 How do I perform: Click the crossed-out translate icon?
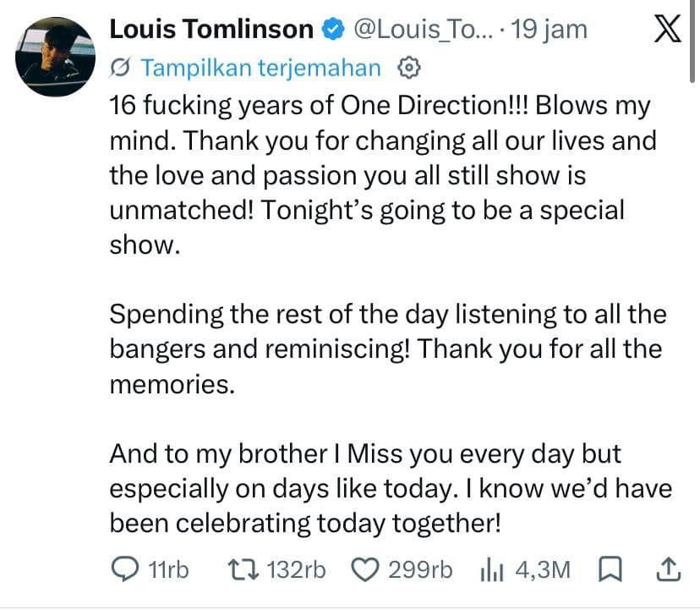[120, 68]
